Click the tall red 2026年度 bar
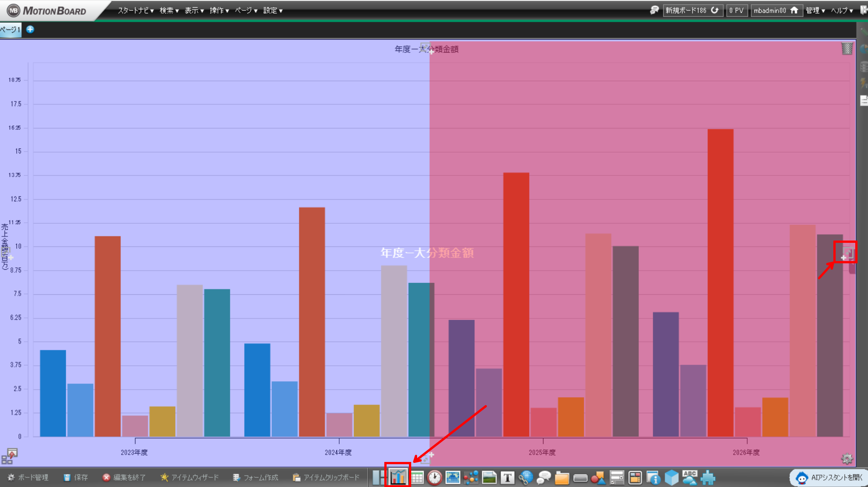 point(720,283)
